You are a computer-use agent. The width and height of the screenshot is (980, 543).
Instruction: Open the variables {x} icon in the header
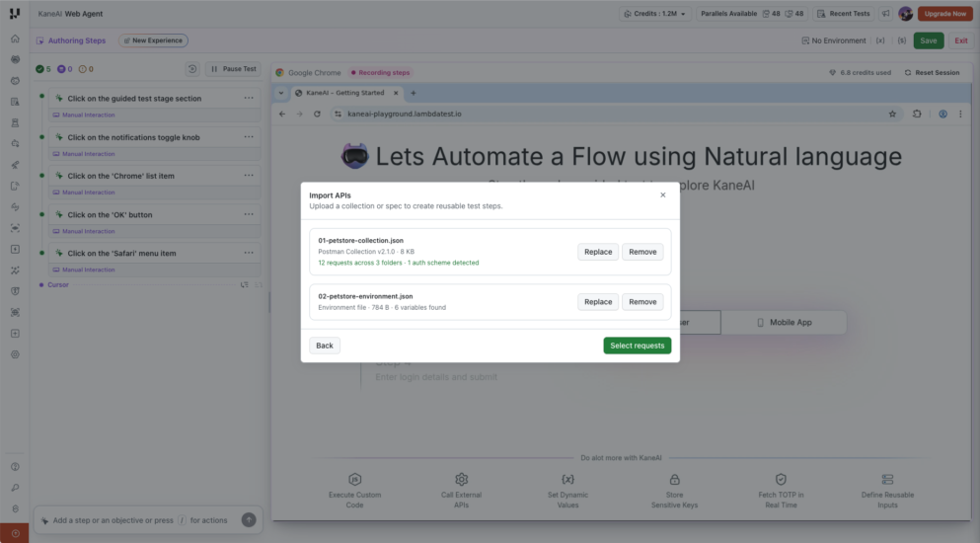pyautogui.click(x=880, y=40)
